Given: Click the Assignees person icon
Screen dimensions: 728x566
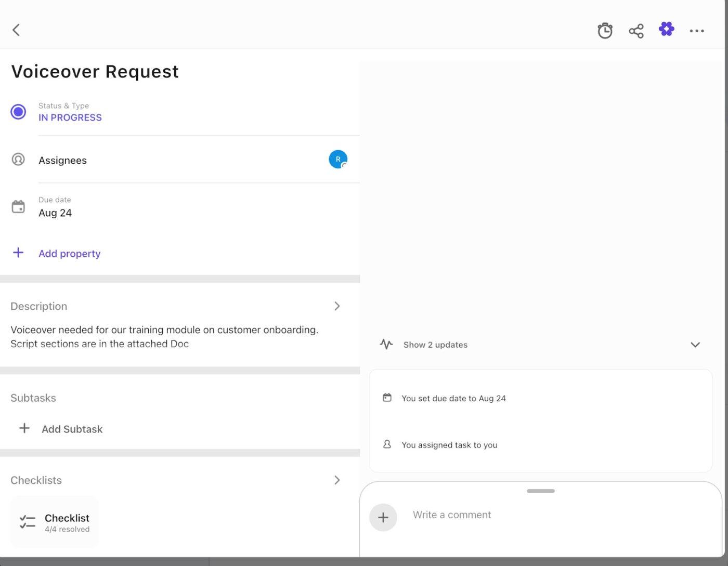Looking at the screenshot, I should coord(18,160).
